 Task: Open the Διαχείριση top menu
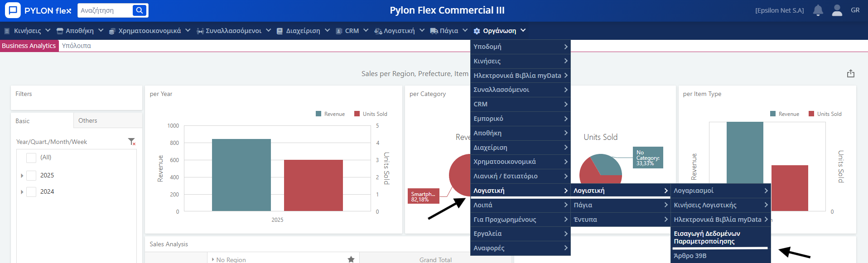303,31
